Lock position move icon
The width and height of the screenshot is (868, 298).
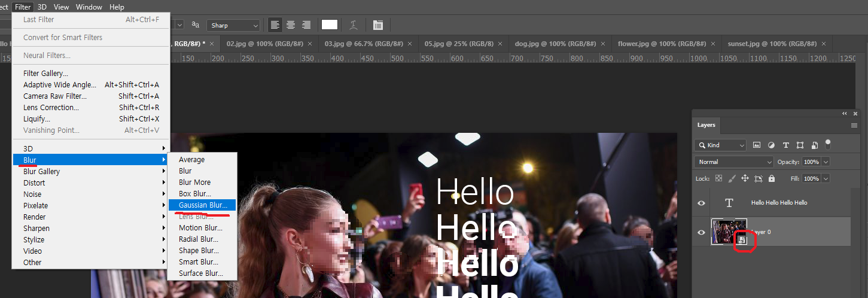click(745, 178)
